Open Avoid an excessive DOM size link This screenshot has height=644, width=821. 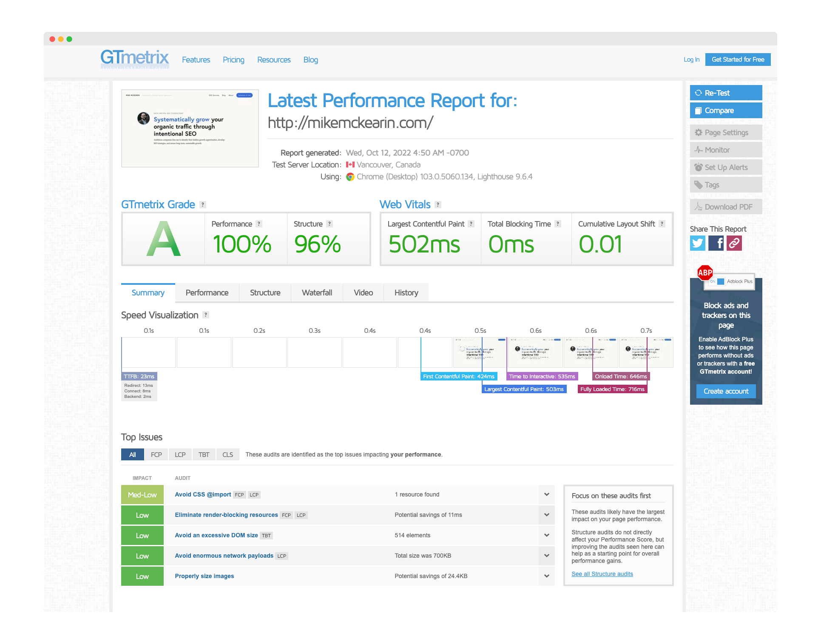pyautogui.click(x=216, y=535)
